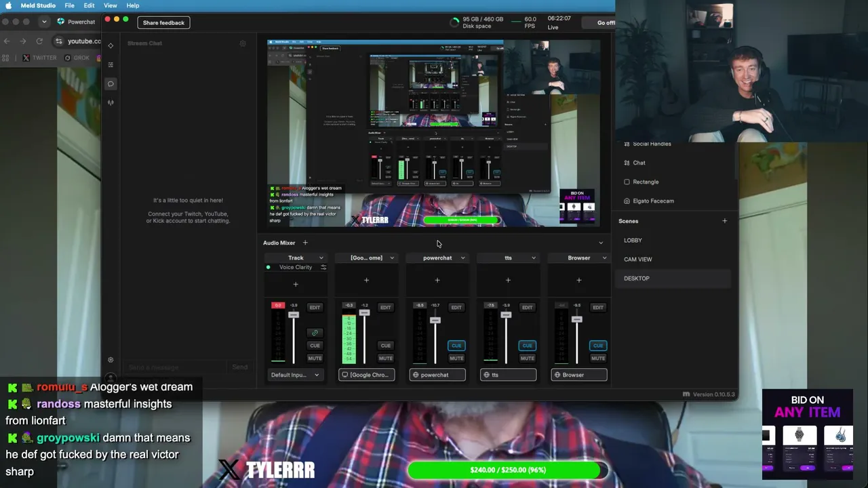Viewport: 868px width, 488px height.
Task: Go back in the Chrome window
Action: [x=7, y=41]
